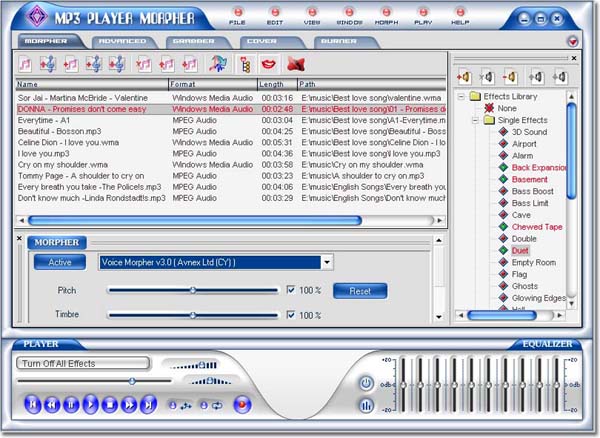
Task: Sort the playlist by the Name column
Action: pos(92,84)
